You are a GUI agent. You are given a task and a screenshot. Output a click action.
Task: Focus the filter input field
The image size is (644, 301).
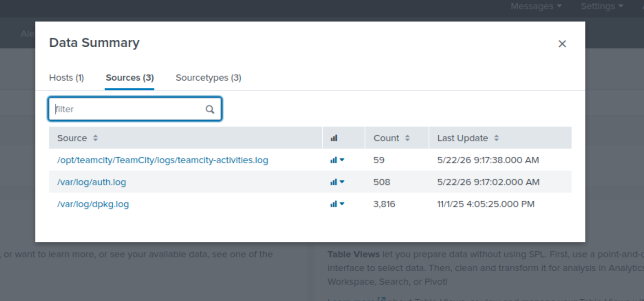coord(135,109)
